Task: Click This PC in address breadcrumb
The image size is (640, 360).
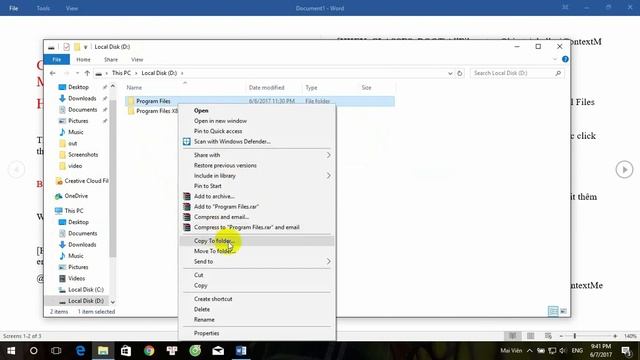Action: pos(121,73)
